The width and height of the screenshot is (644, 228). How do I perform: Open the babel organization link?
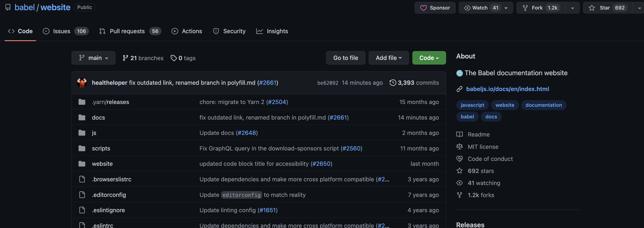tap(24, 7)
